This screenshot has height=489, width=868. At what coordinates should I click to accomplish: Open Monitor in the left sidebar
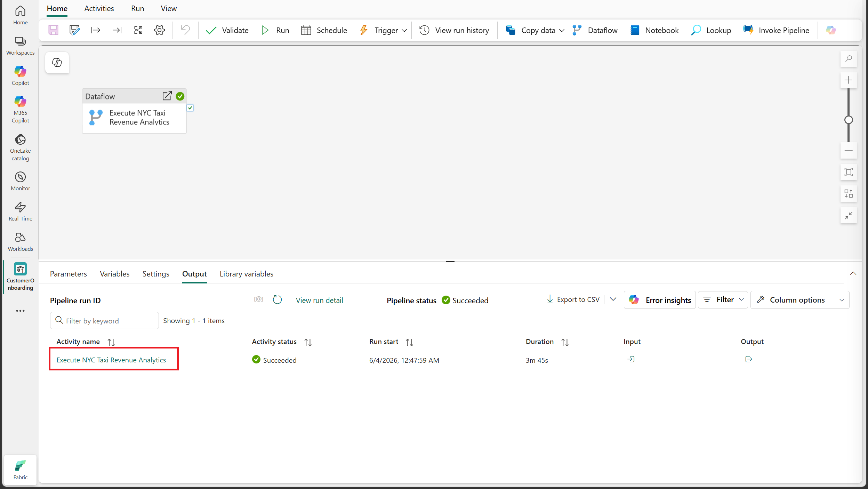pos(21,181)
